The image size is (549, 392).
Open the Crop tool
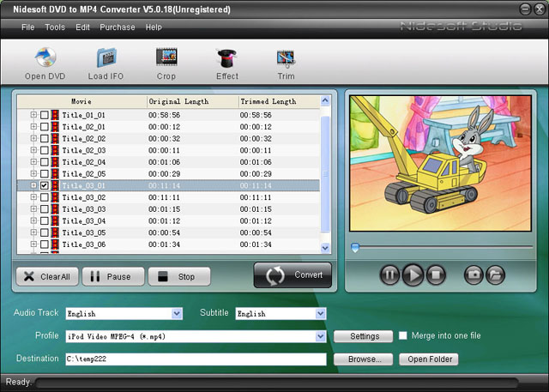[166, 58]
